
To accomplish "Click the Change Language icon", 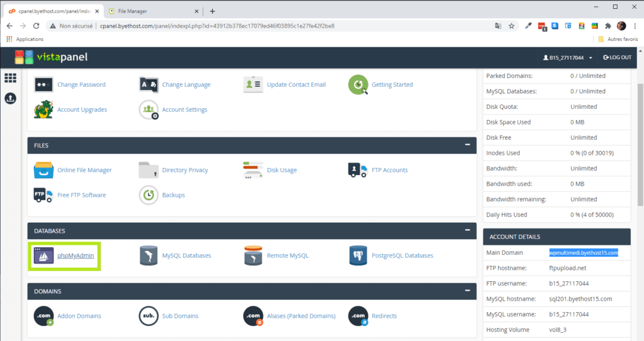I will click(148, 85).
